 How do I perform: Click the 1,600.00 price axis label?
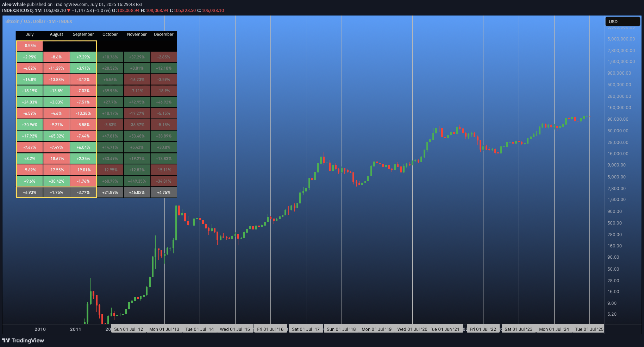point(617,200)
